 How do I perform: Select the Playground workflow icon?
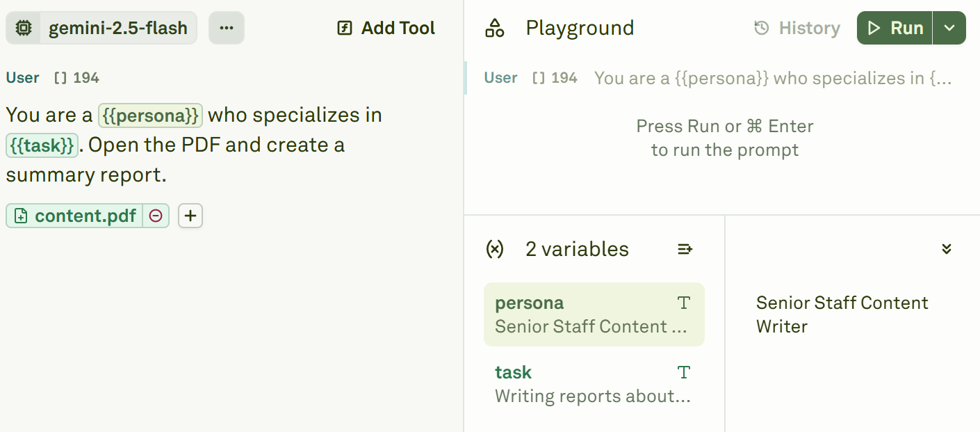click(x=496, y=27)
